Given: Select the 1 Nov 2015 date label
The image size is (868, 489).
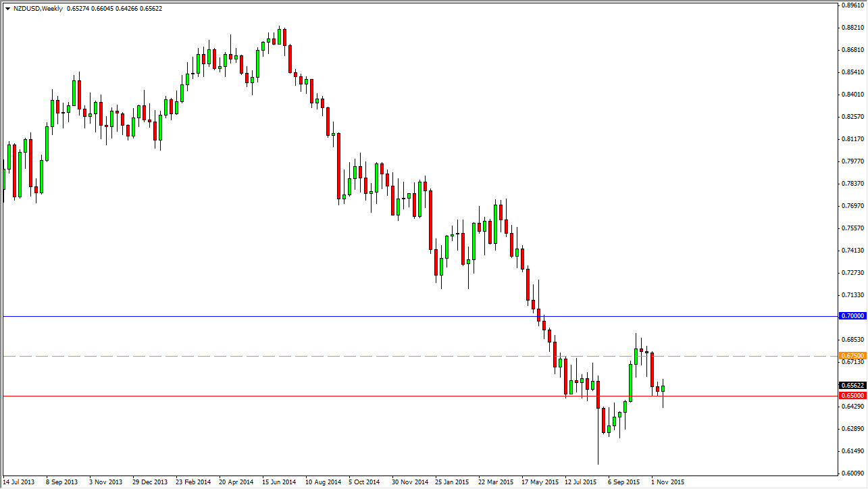Looking at the screenshot, I should (x=669, y=482).
